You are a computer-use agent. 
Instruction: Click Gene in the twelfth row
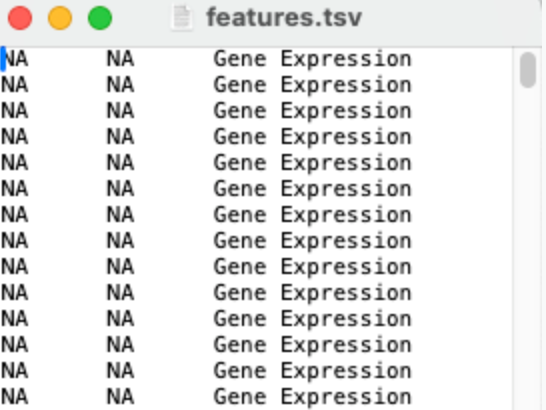coord(240,345)
